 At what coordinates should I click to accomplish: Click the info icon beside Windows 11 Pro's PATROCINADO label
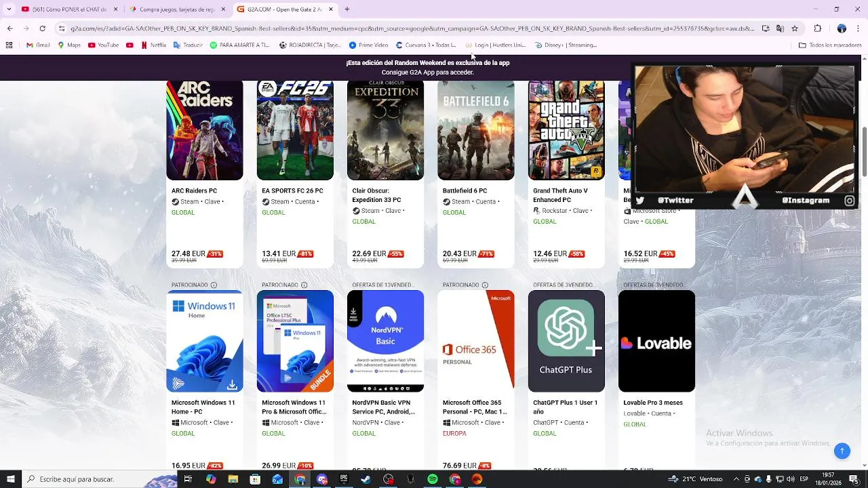coord(304,285)
